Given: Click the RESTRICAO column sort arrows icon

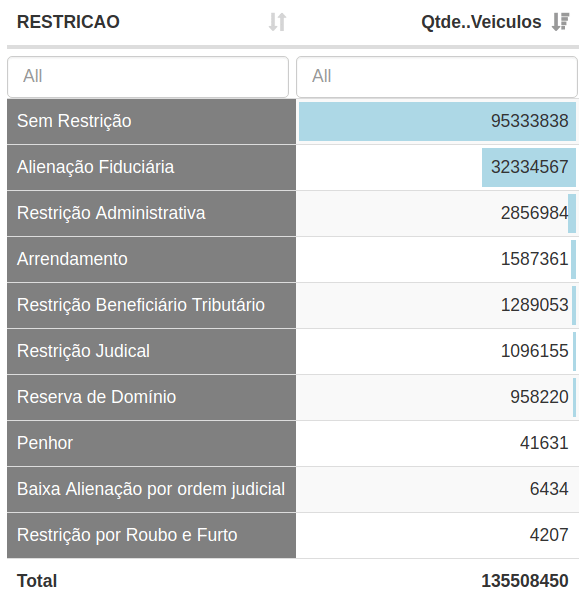Looking at the screenshot, I should pos(278,22).
